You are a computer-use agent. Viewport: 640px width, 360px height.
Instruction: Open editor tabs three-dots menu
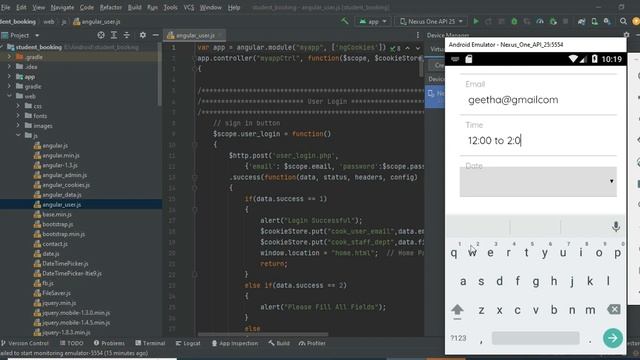tap(418, 36)
